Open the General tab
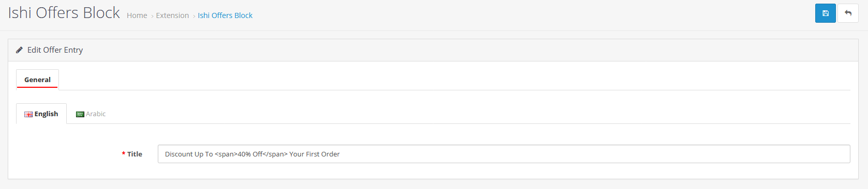 pyautogui.click(x=37, y=80)
